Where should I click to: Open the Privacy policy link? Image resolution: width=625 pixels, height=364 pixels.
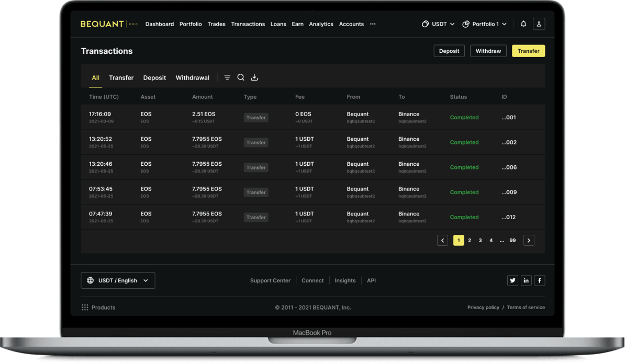tap(483, 308)
